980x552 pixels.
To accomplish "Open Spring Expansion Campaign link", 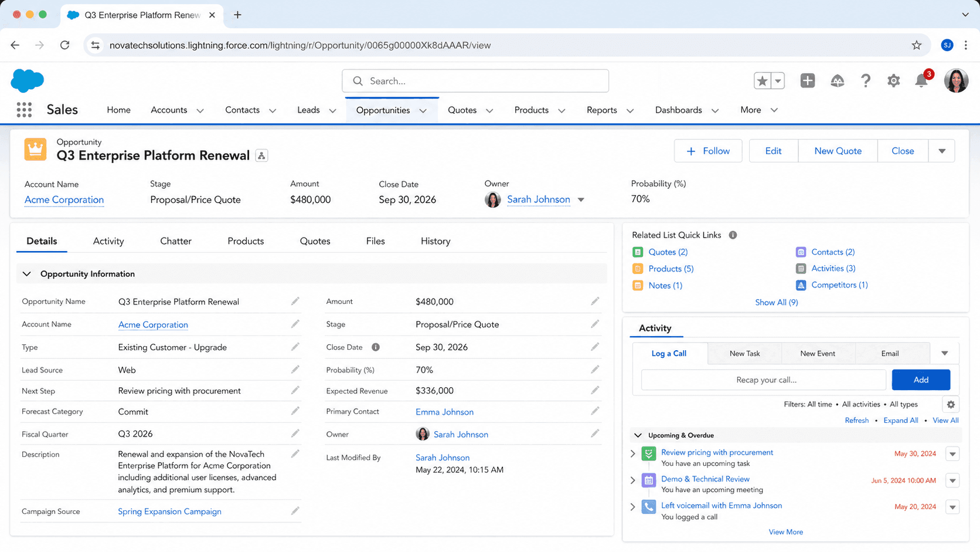I will tap(169, 512).
